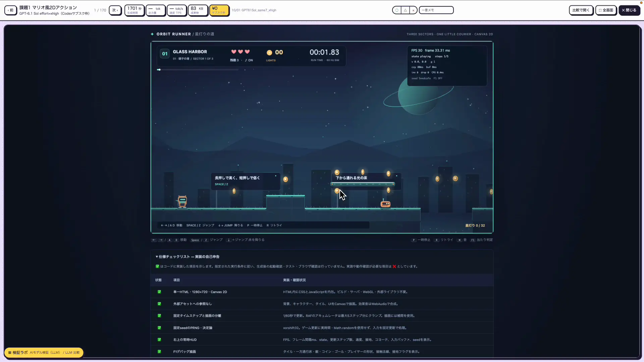
Task: Click the 1701 秒 generation time badge
Action: coord(135,10)
